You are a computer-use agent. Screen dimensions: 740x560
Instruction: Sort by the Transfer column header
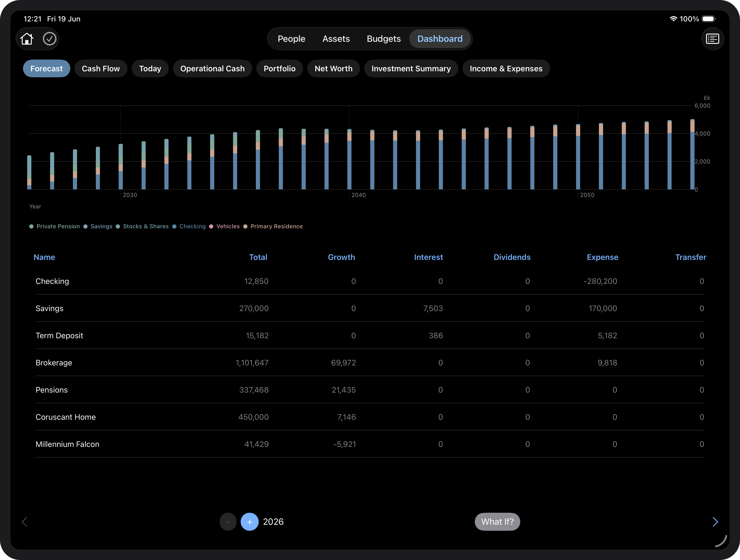[x=691, y=257]
